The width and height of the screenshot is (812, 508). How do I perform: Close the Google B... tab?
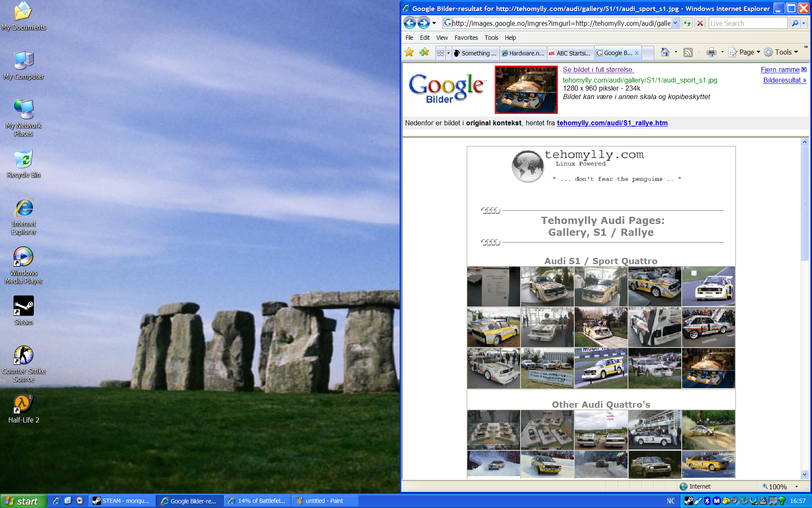pos(636,53)
